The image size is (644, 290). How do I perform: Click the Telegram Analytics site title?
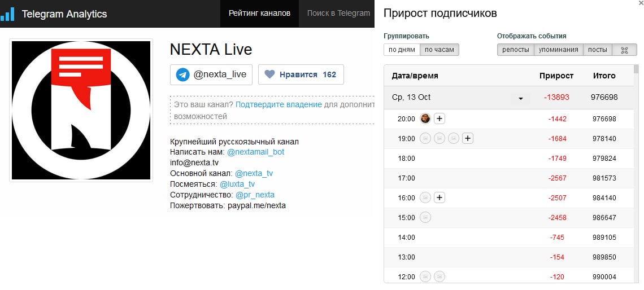pyautogui.click(x=64, y=14)
